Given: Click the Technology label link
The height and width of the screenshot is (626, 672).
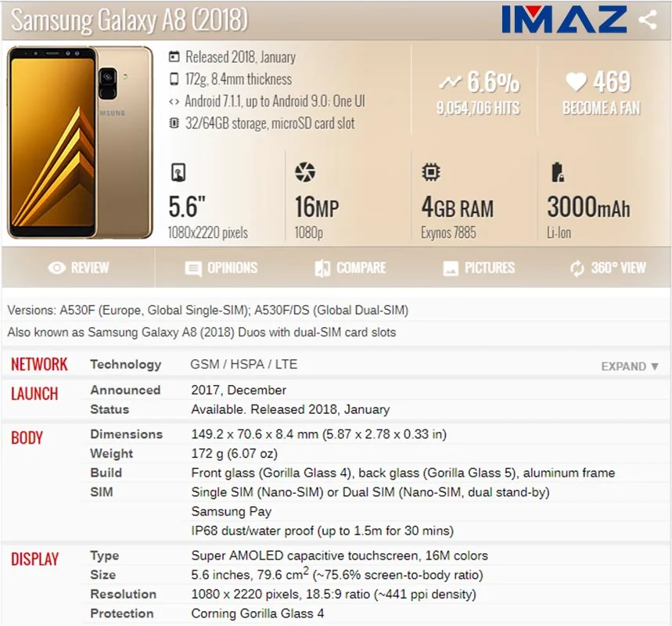Looking at the screenshot, I should [x=126, y=365].
